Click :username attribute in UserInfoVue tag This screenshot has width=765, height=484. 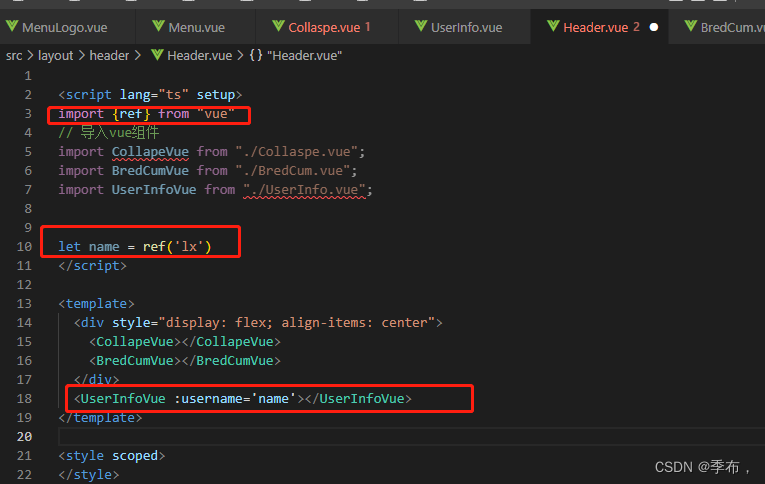[x=208, y=399]
